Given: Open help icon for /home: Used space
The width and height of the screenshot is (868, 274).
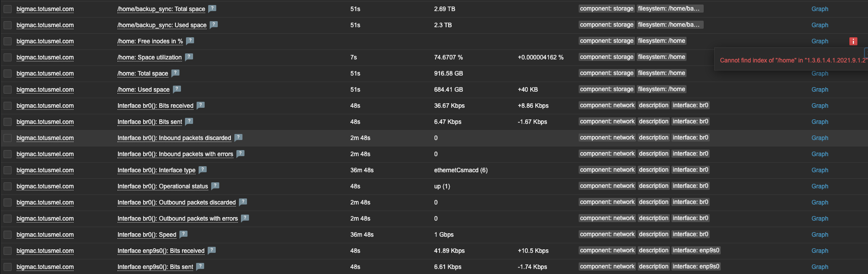Looking at the screenshot, I should pos(177,89).
